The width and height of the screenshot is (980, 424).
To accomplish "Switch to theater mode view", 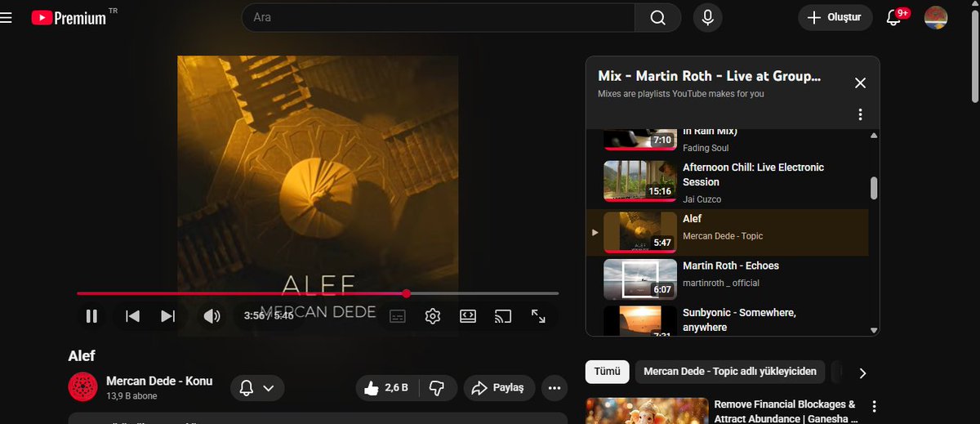I will [468, 316].
